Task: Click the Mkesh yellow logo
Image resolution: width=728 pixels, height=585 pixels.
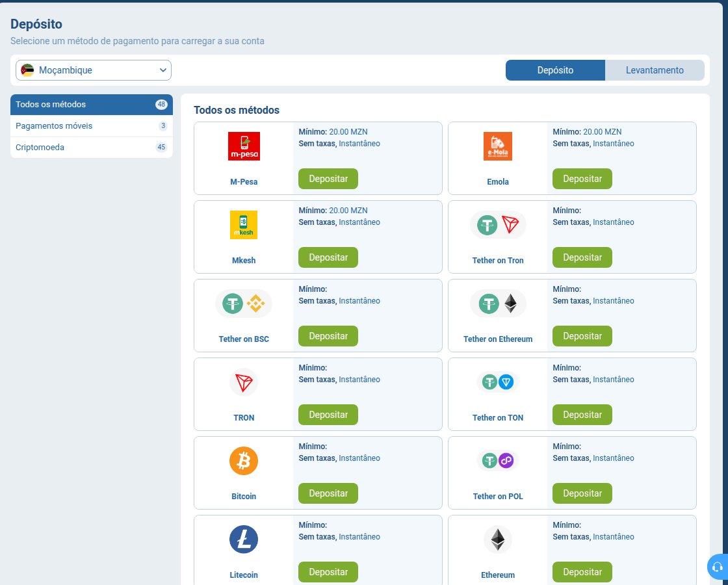Action: [244, 225]
